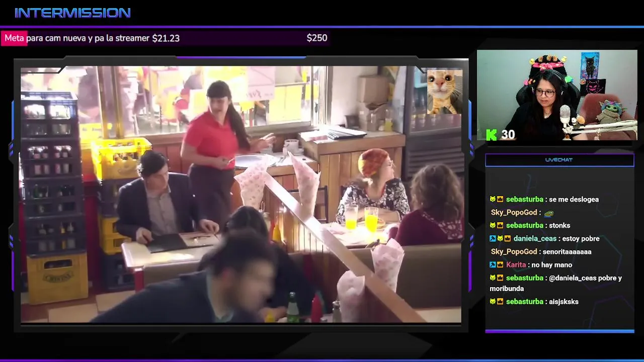The image size is (644, 362).
Task: Click the crown badge on the 'aisjsksks' message
Action: click(500, 302)
